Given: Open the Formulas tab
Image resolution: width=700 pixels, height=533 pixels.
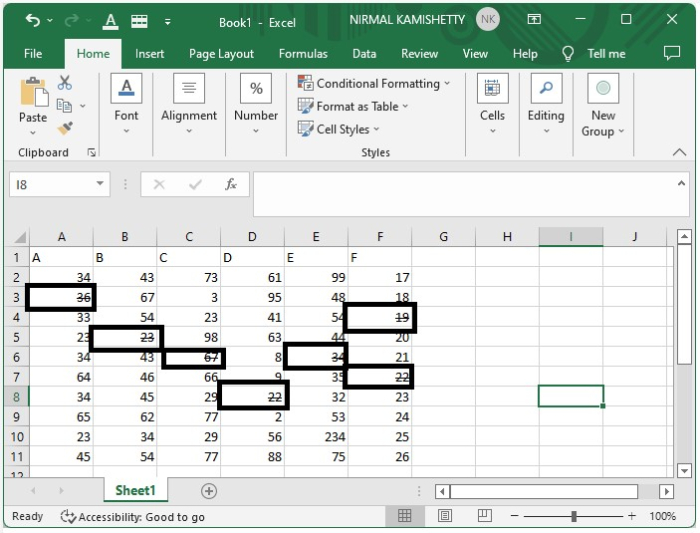Looking at the screenshot, I should tap(303, 54).
